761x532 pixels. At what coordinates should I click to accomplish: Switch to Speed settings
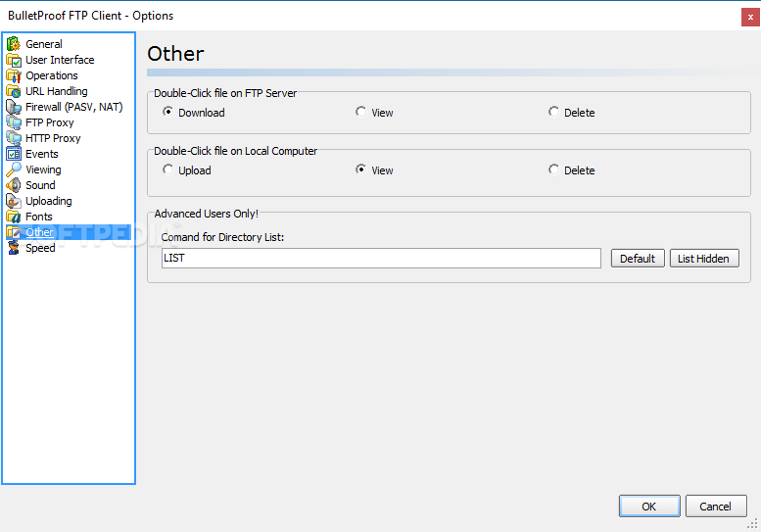tap(40, 248)
